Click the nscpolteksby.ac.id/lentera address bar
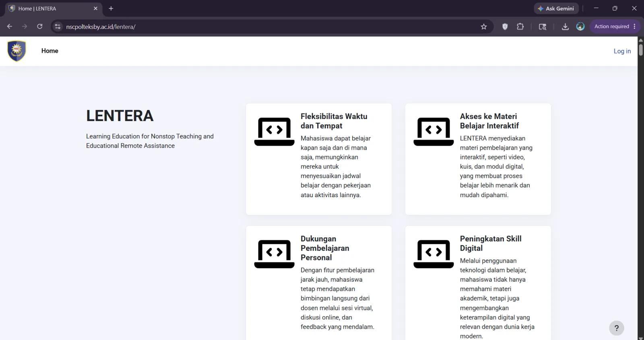 [266, 27]
